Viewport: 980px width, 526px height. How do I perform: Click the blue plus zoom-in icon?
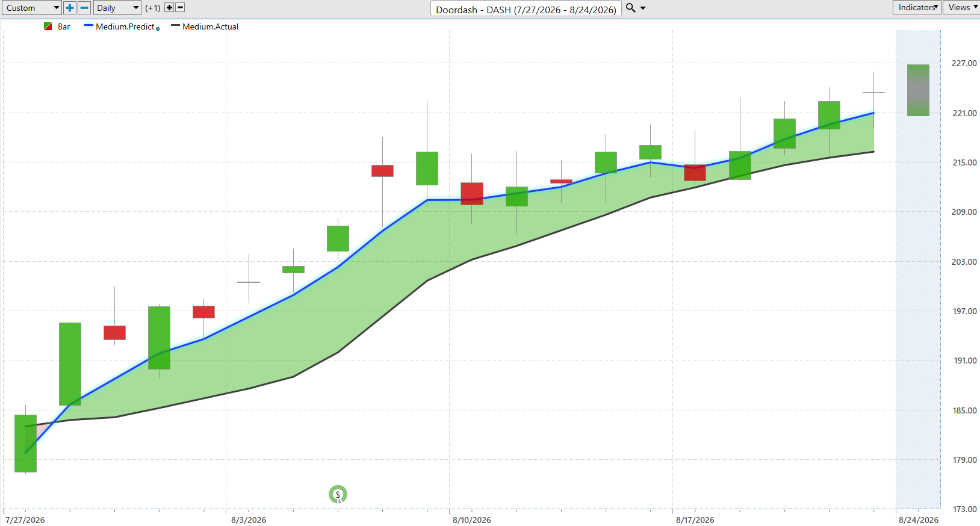point(70,8)
